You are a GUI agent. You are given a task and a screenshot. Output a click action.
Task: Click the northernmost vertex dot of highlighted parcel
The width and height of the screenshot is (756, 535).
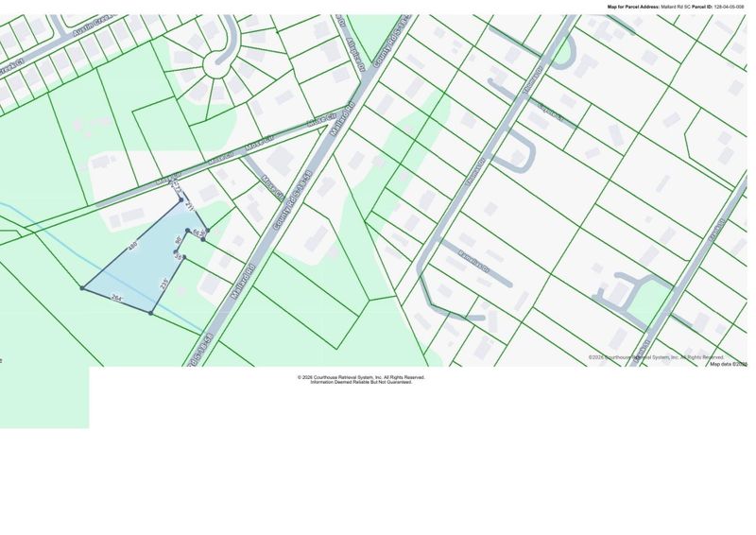(181, 199)
